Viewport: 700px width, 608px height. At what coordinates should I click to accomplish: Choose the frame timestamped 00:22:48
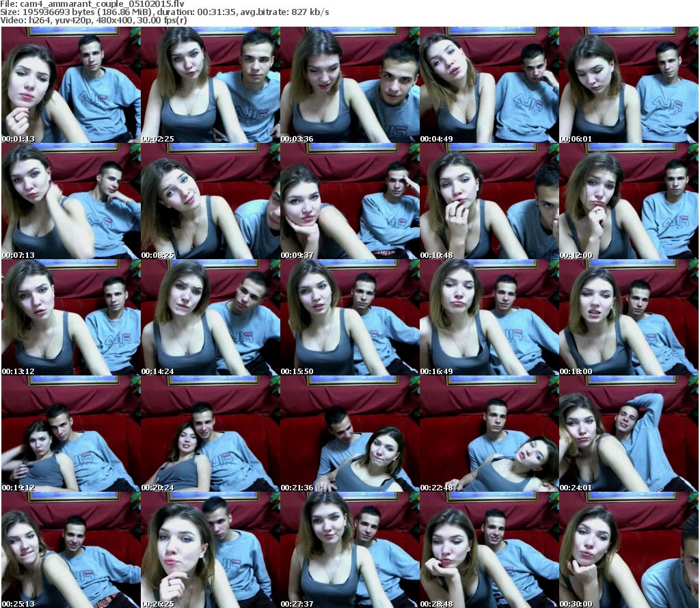(489, 434)
